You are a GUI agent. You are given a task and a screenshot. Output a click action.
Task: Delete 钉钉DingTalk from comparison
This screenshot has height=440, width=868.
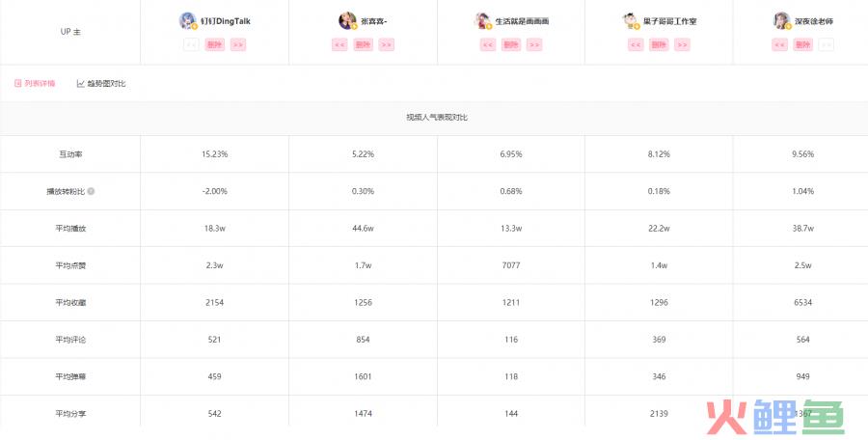[215, 45]
